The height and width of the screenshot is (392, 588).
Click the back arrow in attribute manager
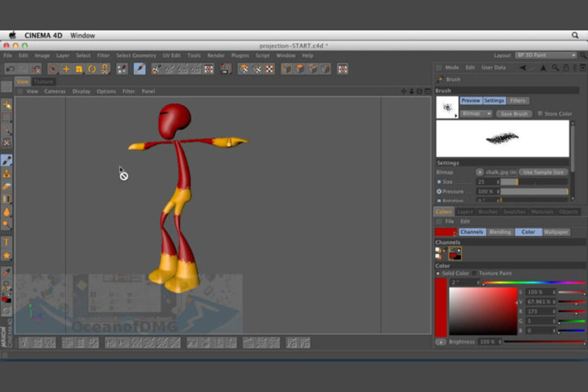pos(523,68)
